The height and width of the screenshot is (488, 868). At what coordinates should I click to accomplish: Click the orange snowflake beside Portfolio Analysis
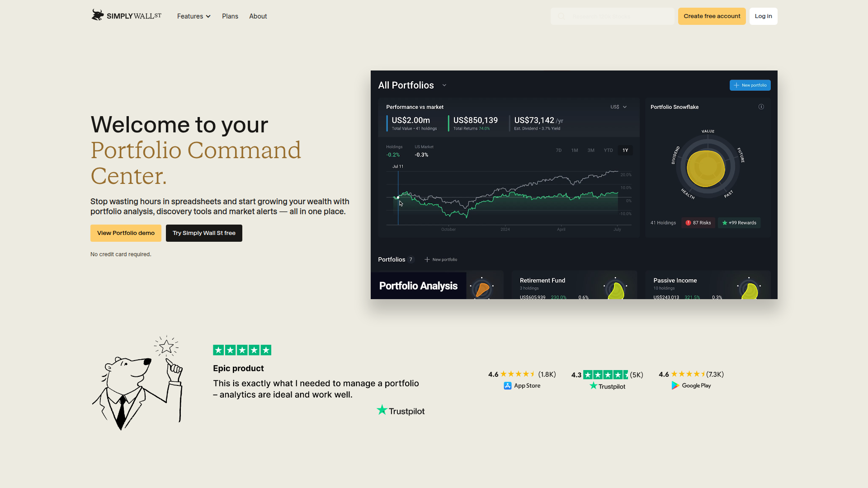482,288
